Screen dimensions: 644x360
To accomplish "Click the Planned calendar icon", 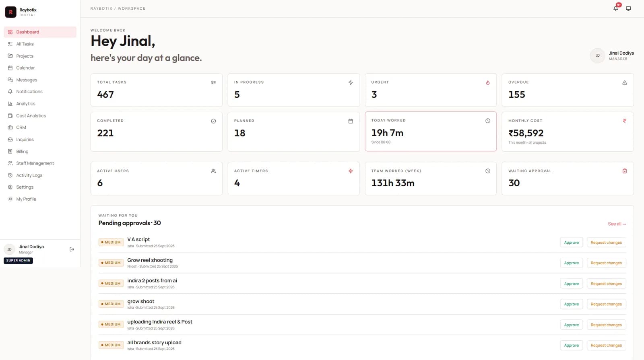I will coord(351,121).
